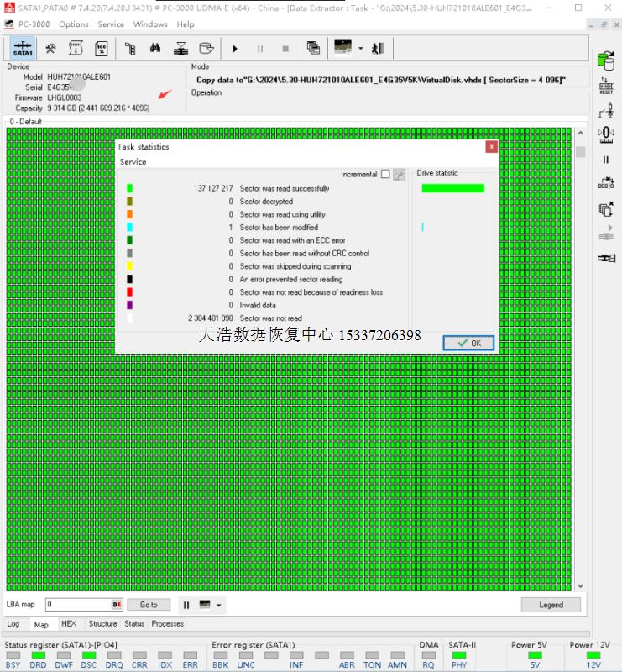Click the pause icon in right sidebar
The height and width of the screenshot is (672, 622).
click(x=605, y=159)
